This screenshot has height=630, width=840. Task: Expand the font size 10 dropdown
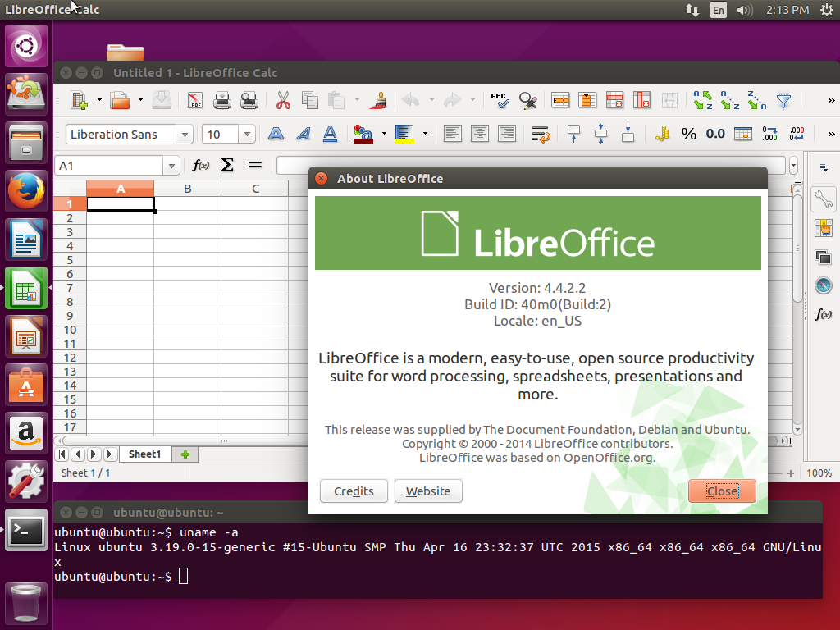[x=247, y=135]
